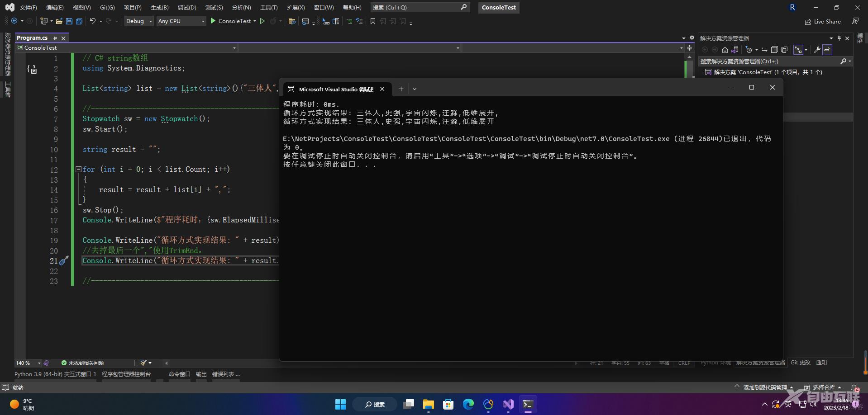Click 添加到源代码管理 in the status bar
Screen dimensions: 868x415
pyautogui.click(x=764, y=388)
